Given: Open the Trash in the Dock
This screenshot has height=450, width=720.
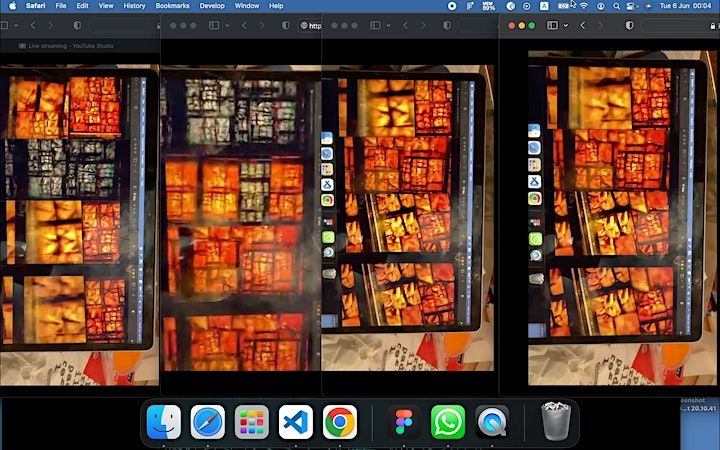Looking at the screenshot, I should [x=555, y=422].
